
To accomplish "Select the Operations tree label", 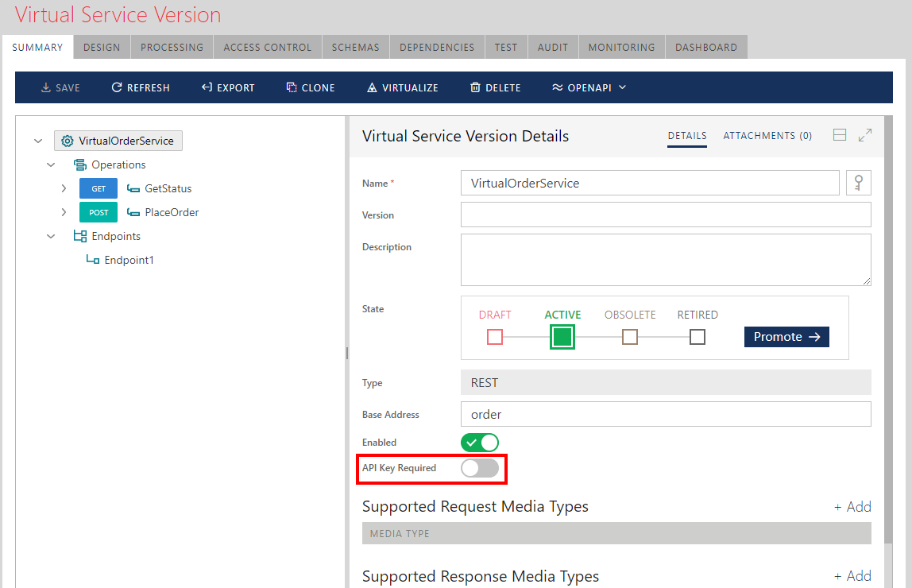I will click(118, 165).
